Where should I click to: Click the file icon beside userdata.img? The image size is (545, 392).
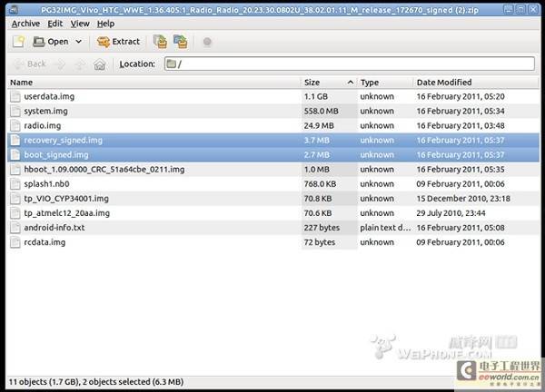(x=15, y=96)
